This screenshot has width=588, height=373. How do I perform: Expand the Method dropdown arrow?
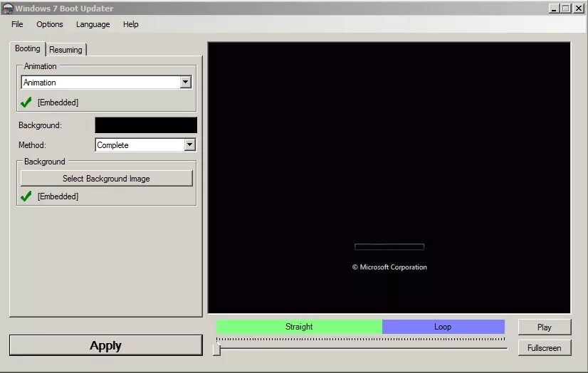coord(190,145)
